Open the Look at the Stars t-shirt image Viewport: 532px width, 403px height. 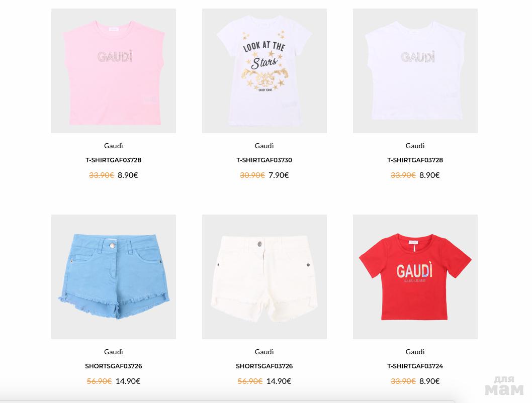264,71
